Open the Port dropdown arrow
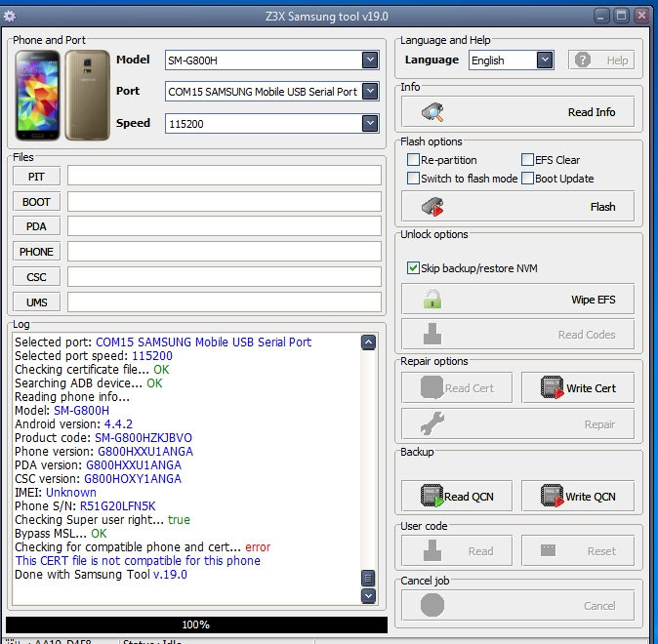The image size is (658, 644). point(370,91)
